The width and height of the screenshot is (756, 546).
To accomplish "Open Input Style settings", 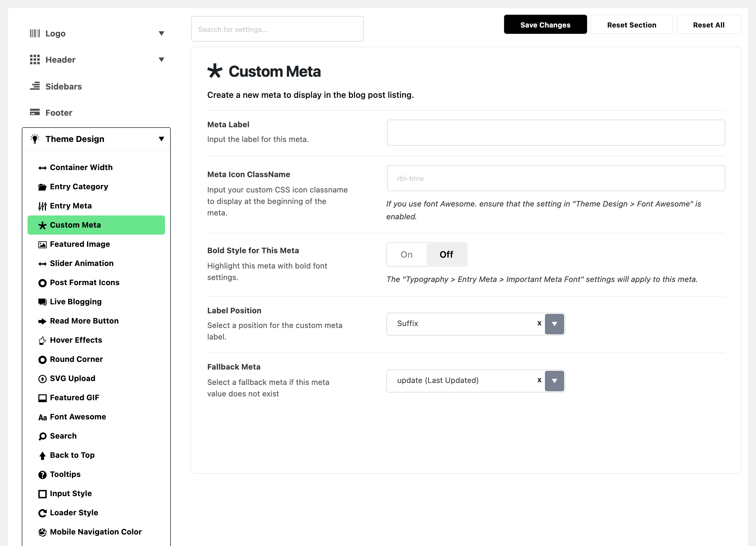I will [96, 493].
